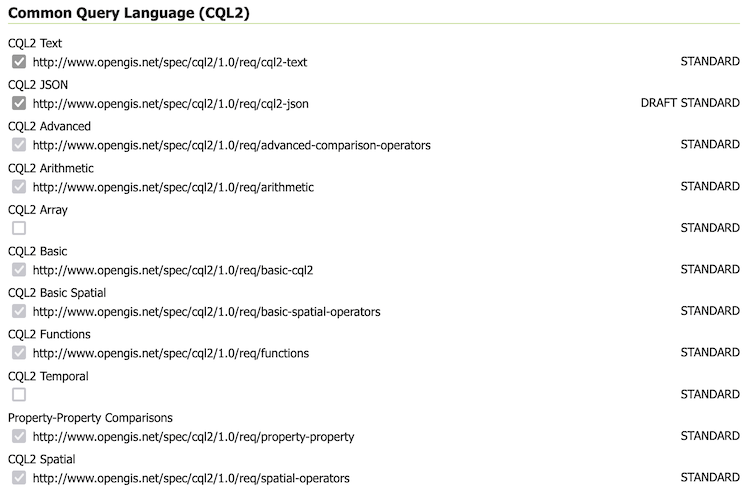
Task: Click the cql2-json requirement URL
Action: pyautogui.click(x=170, y=103)
